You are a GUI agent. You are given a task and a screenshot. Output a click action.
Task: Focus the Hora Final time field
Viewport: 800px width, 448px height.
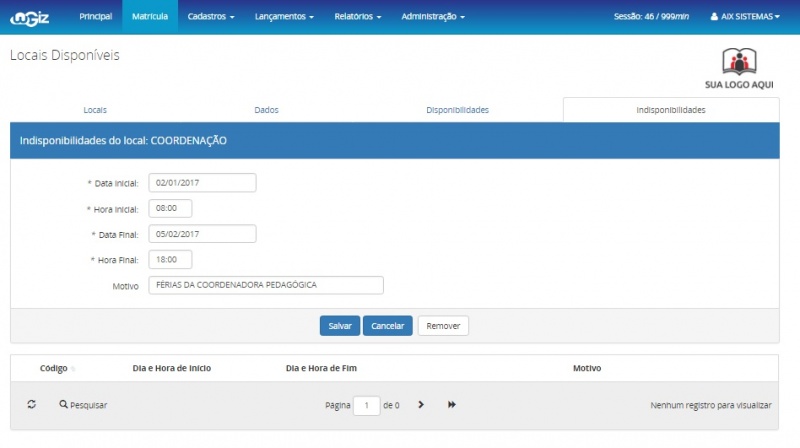[170, 259]
